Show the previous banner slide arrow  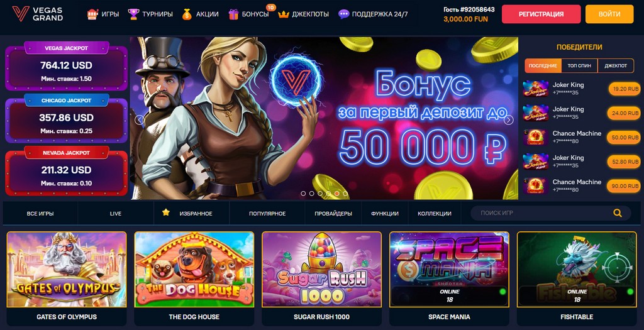pyautogui.click(x=140, y=120)
